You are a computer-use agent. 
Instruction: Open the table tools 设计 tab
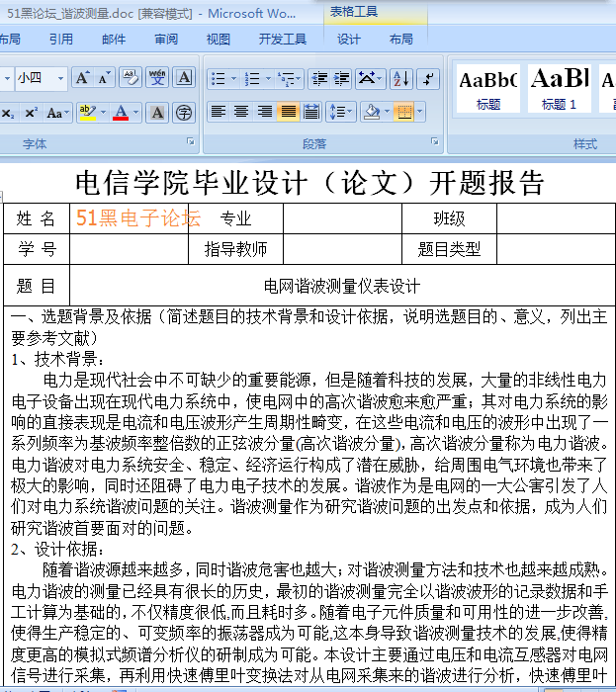(x=349, y=40)
